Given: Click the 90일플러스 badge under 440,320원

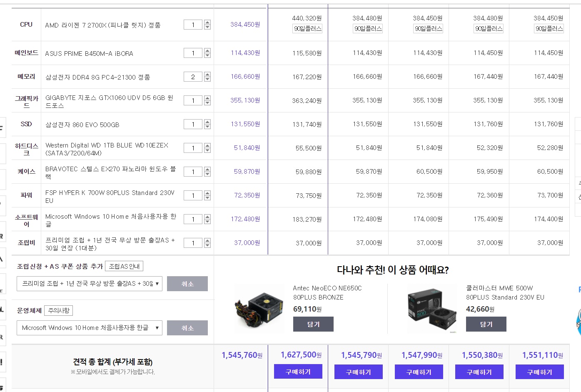Looking at the screenshot, I should 307,29.
